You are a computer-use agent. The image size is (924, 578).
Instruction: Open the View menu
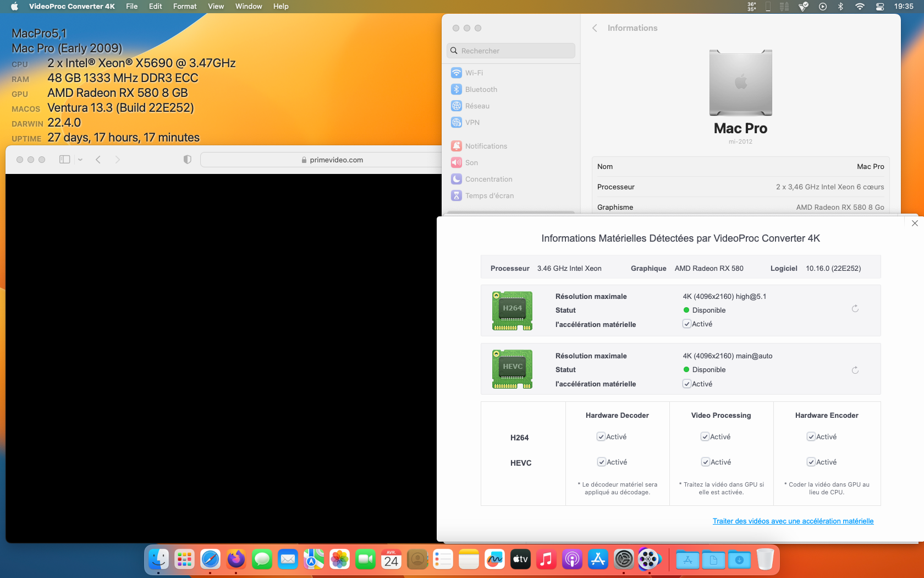(x=216, y=7)
